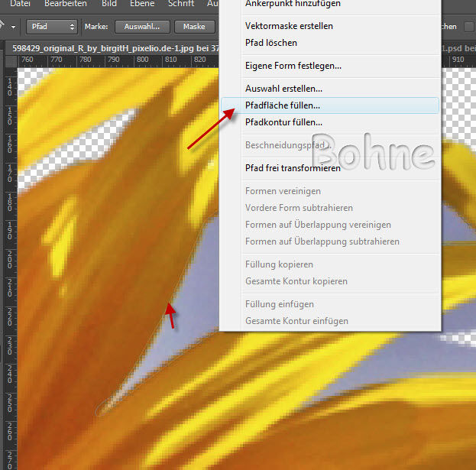The image size is (476, 470).
Task: Choose Pfadkontur füllen...
Action: pyautogui.click(x=283, y=122)
